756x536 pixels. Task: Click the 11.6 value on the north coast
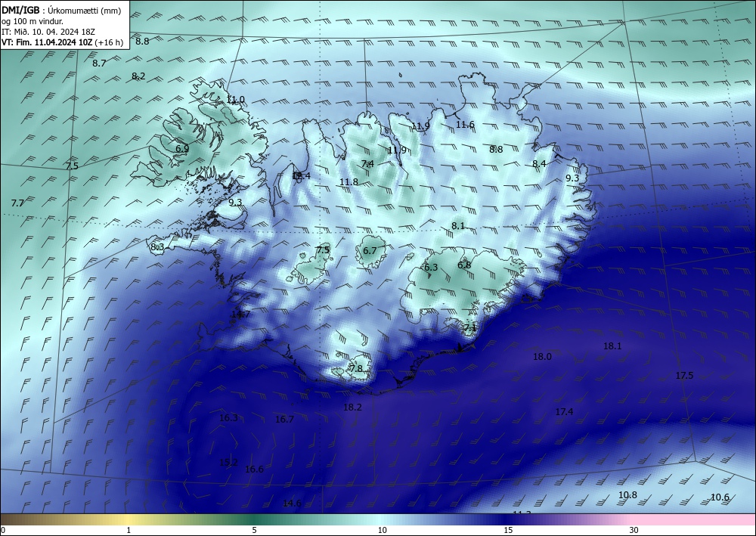click(x=465, y=125)
